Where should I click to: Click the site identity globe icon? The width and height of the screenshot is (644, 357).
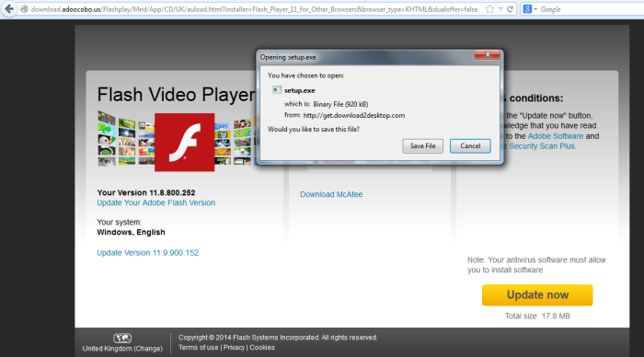tap(24, 9)
